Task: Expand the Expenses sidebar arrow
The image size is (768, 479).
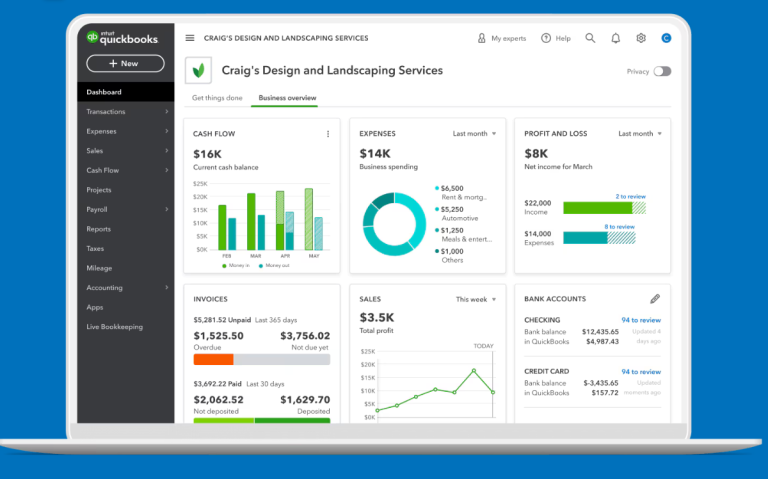Action: pos(167,131)
